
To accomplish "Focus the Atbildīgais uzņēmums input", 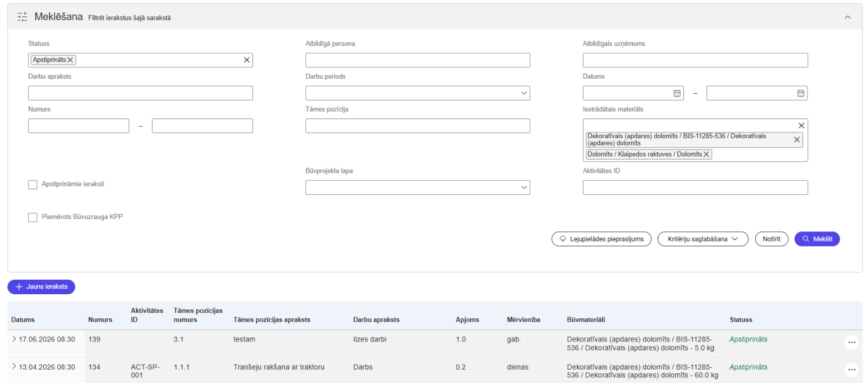I will point(695,60).
